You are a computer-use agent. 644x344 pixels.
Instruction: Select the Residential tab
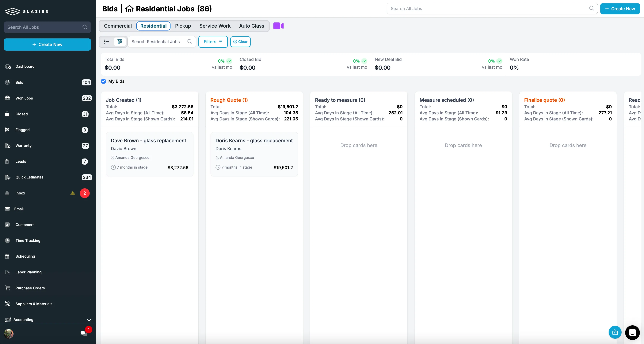tap(153, 26)
